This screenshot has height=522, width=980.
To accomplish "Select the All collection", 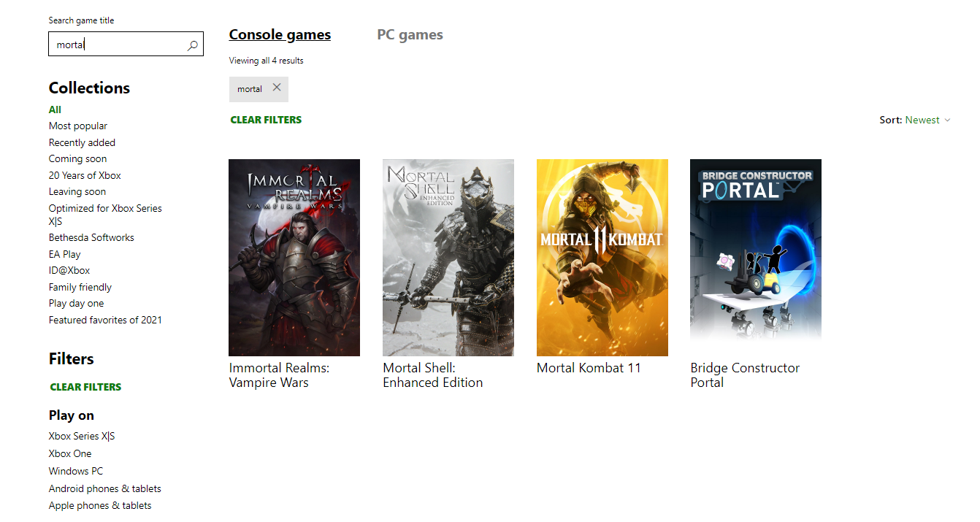I will coord(55,110).
